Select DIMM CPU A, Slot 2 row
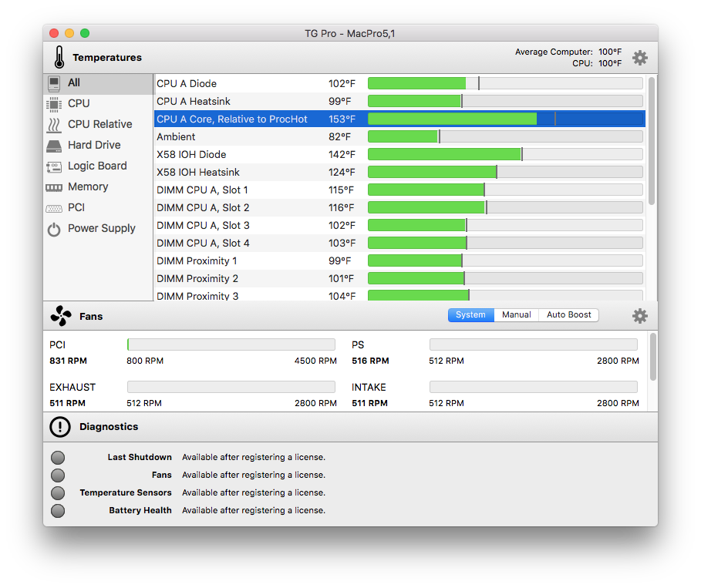 click(400, 208)
